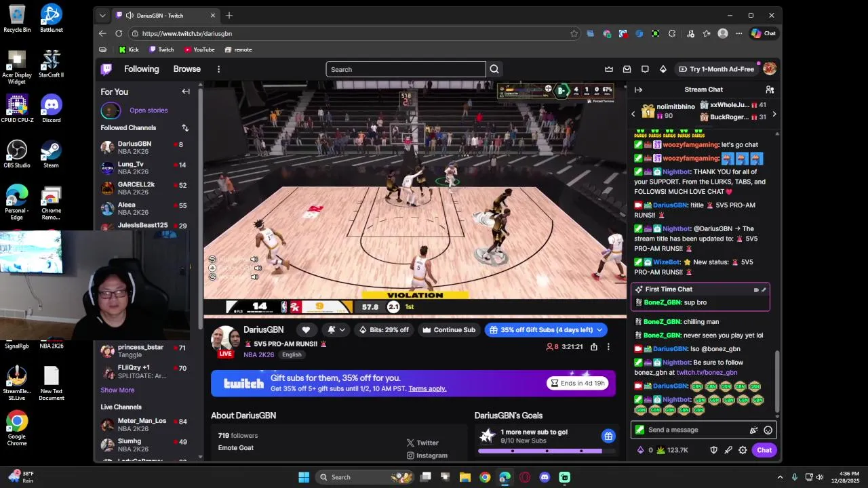
Task: Focus the Twitch search field
Action: (x=406, y=69)
